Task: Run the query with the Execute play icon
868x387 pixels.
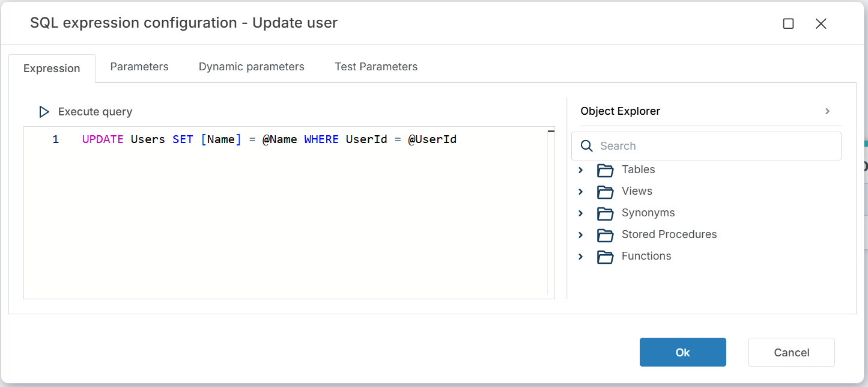Action: 44,112
